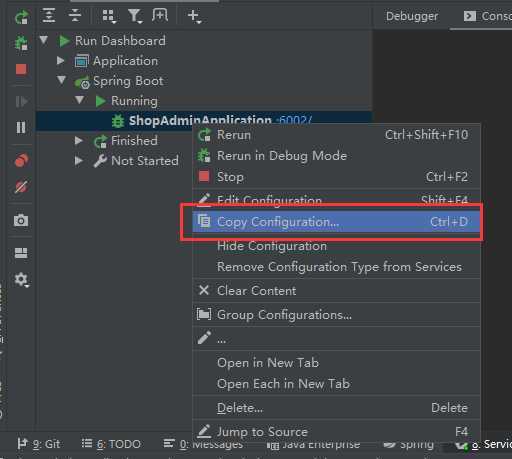The height and width of the screenshot is (459, 512).
Task: Switch to the Debugger tab
Action: pyautogui.click(x=412, y=16)
